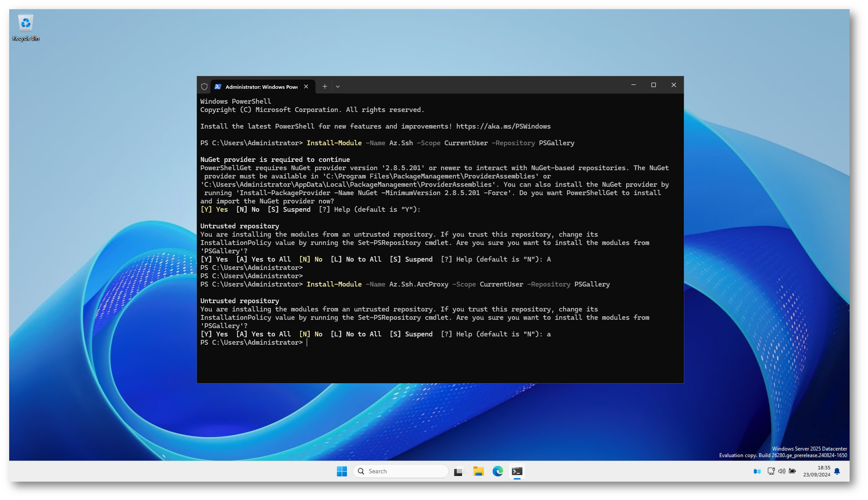Maximize the PowerShell terminal window
868x500 pixels.
[x=654, y=85]
